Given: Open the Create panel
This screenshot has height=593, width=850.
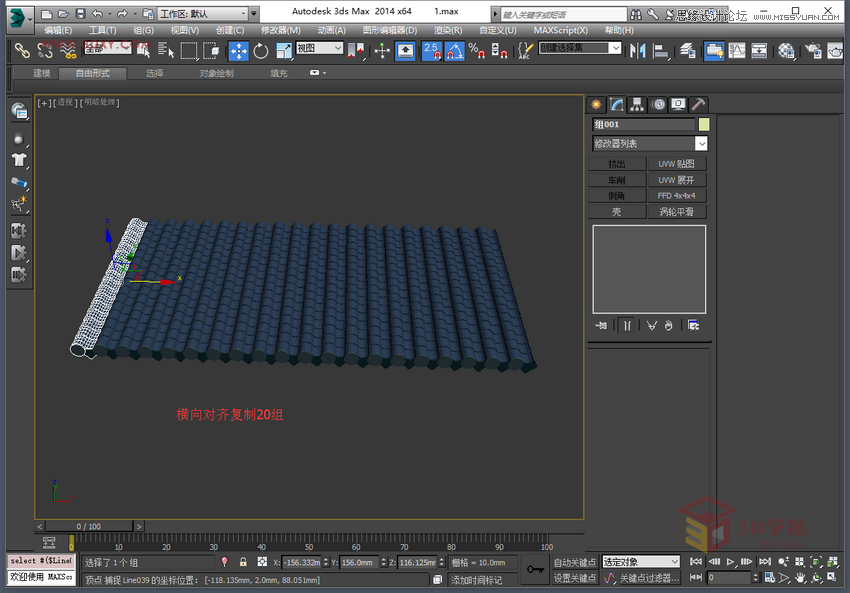Looking at the screenshot, I should 597,104.
